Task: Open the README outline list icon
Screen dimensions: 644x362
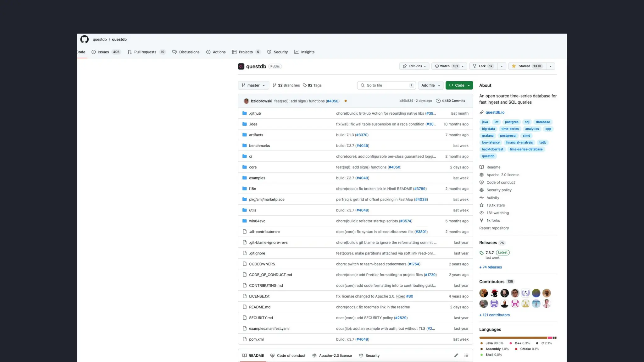Action: tap(466, 355)
